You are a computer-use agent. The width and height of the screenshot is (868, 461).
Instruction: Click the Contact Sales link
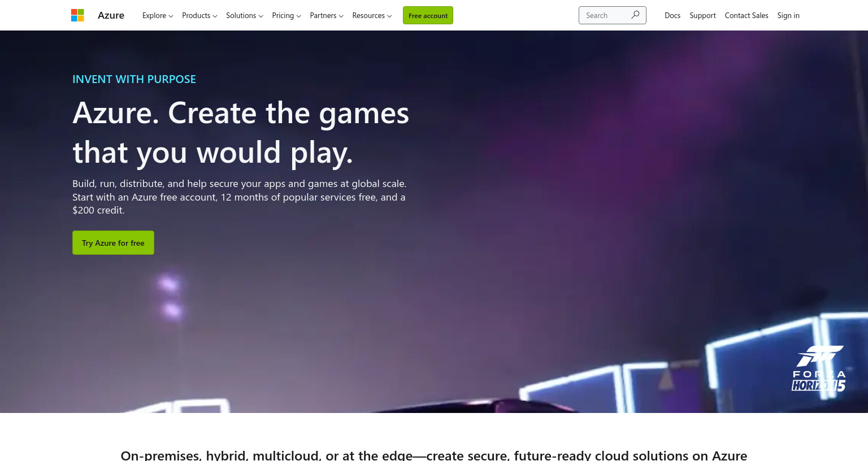pyautogui.click(x=747, y=15)
